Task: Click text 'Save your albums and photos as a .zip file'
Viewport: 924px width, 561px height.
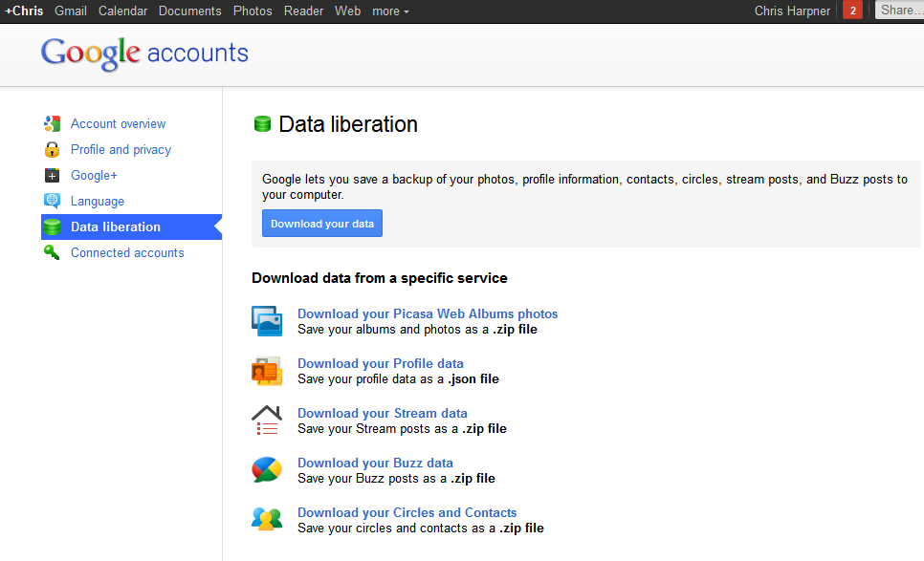Action: pos(417,329)
